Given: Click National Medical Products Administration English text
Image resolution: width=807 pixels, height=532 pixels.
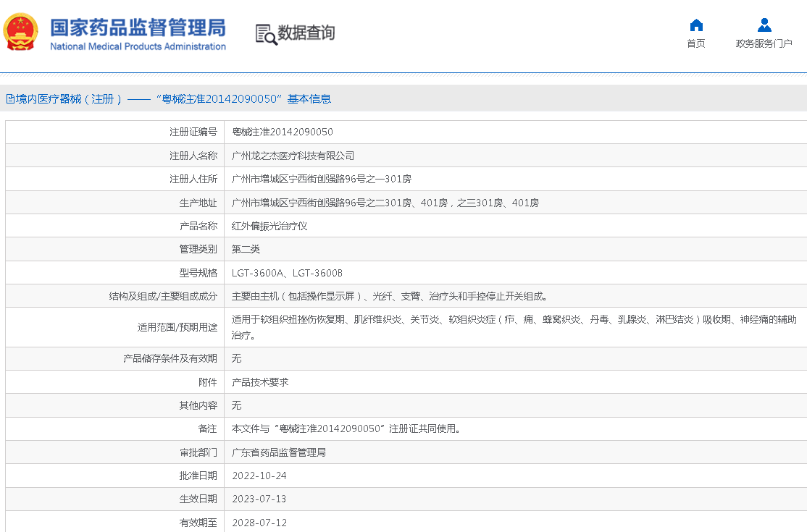Looking at the screenshot, I should pos(138,47).
